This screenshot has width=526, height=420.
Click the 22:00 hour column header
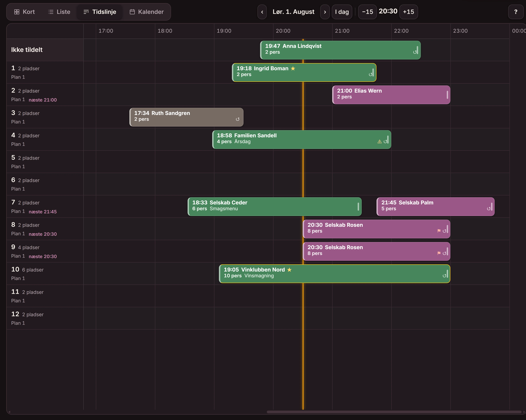point(401,31)
